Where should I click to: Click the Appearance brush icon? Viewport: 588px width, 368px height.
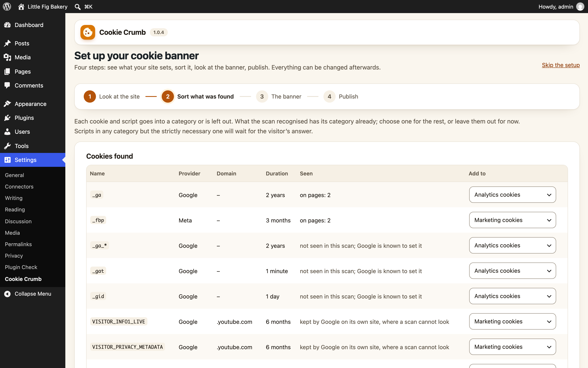tap(8, 104)
